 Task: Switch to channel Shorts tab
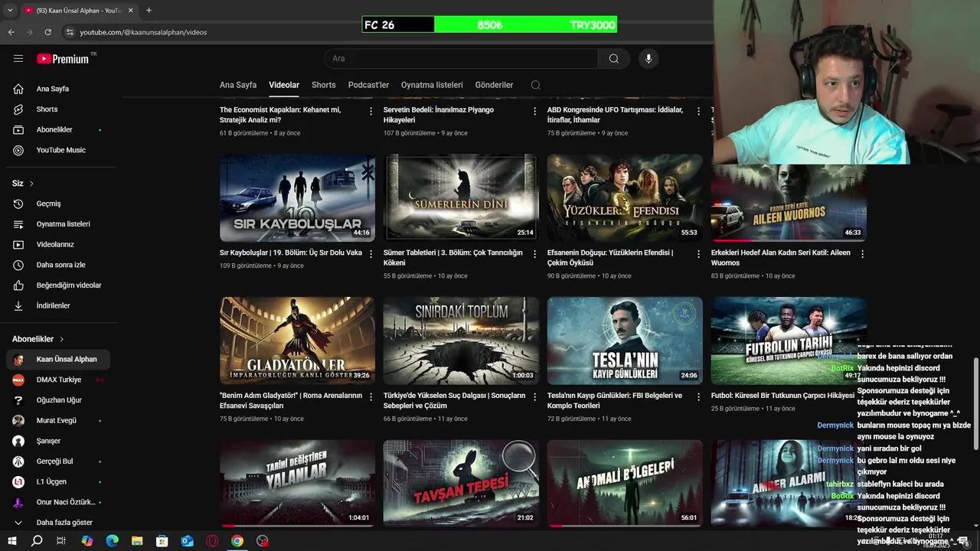(324, 85)
